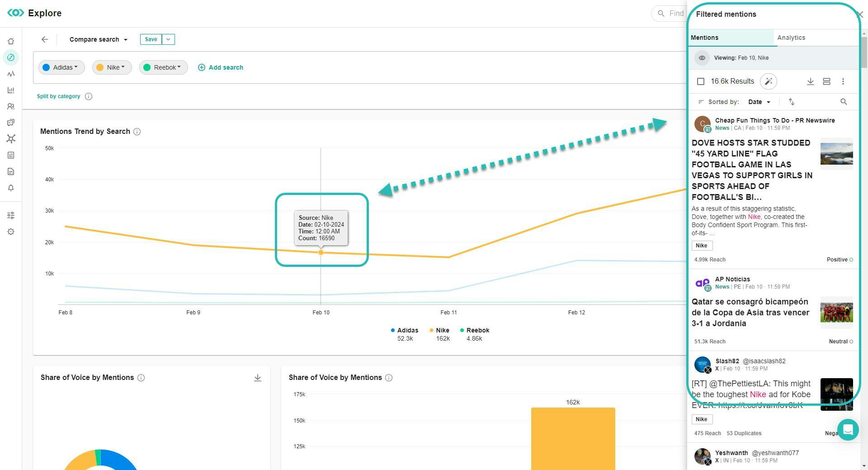Image resolution: width=868 pixels, height=470 pixels.
Task: Open the bar chart analytics icon in sidebar
Action: (x=11, y=90)
